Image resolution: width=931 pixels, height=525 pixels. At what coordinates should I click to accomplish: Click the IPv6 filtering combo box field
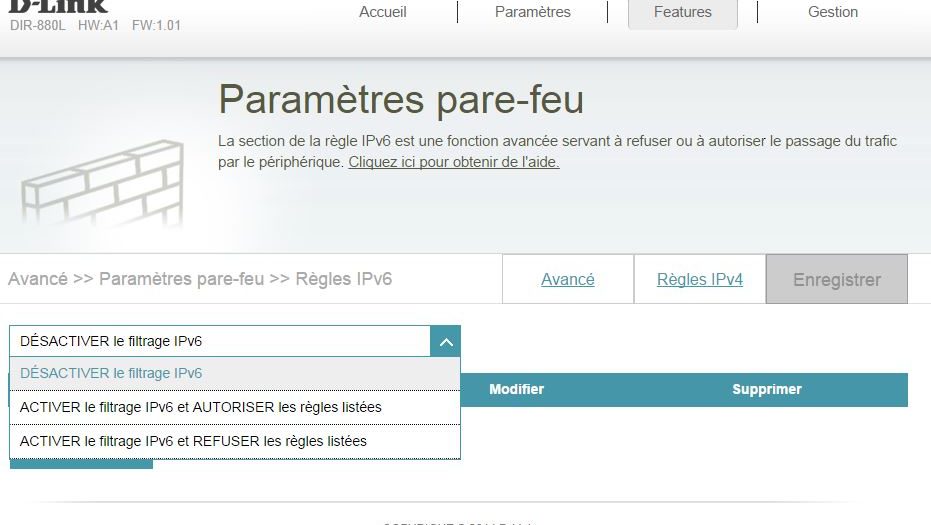coord(220,342)
